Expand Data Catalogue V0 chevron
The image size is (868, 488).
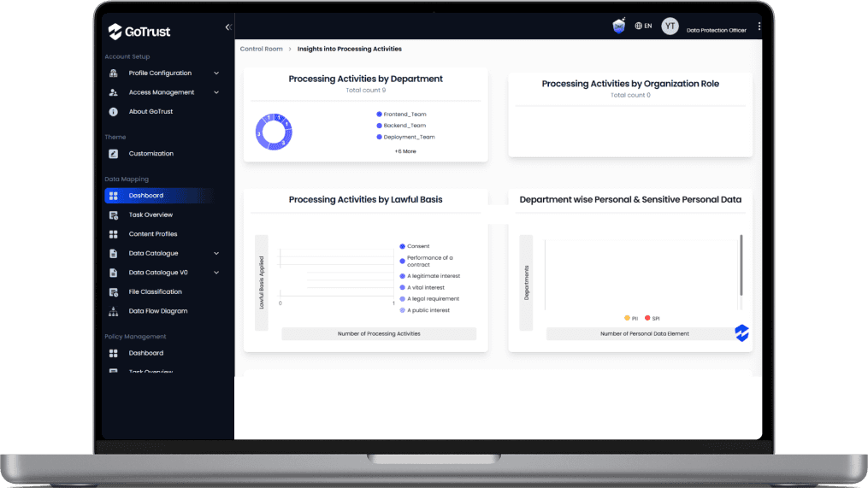tap(216, 273)
